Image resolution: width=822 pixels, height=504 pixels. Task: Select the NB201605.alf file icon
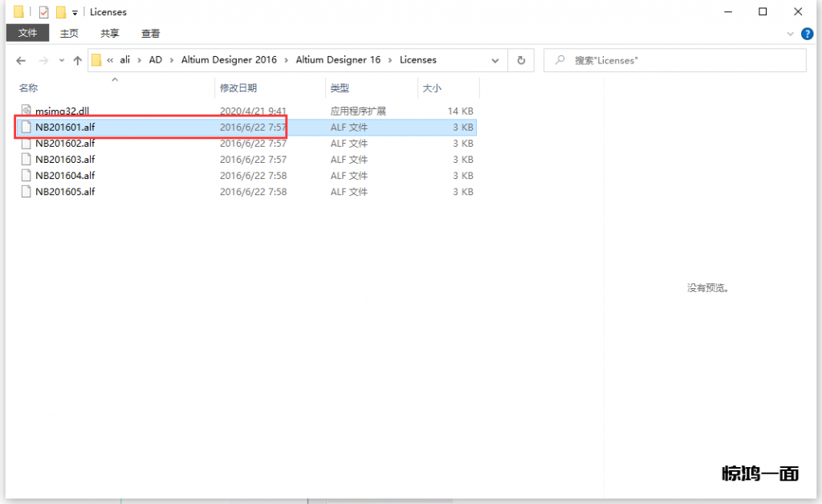click(x=26, y=192)
